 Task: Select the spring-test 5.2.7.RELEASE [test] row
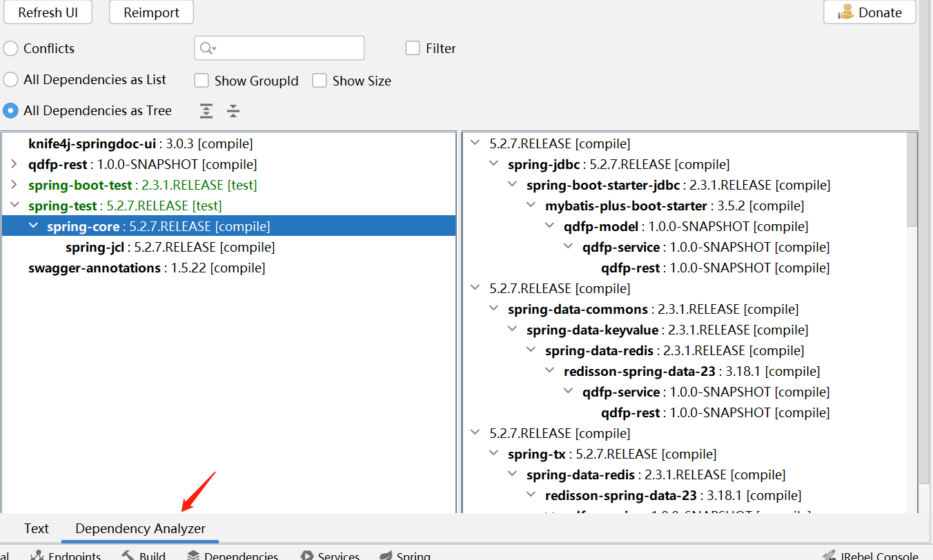tap(228, 206)
